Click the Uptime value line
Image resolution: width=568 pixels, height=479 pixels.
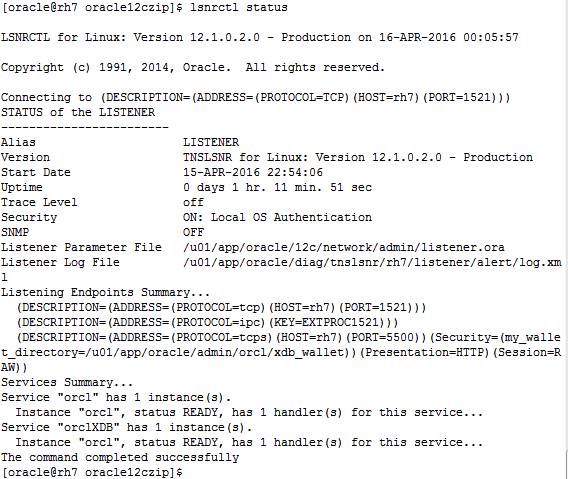[x=277, y=187]
